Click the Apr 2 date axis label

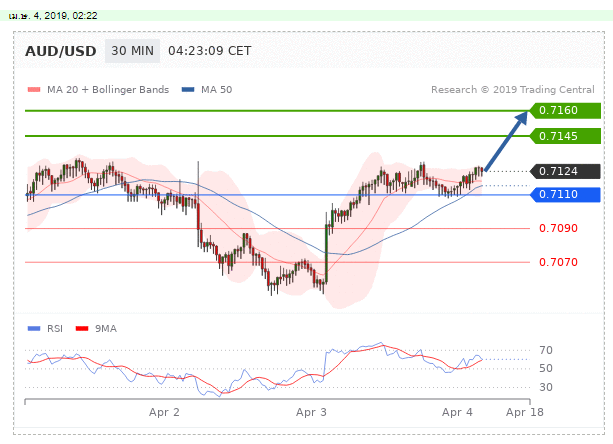click(x=164, y=412)
